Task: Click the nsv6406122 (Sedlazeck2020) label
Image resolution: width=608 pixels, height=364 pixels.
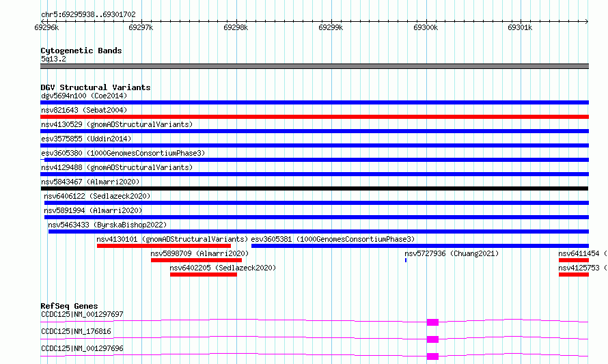Action: 97,196
